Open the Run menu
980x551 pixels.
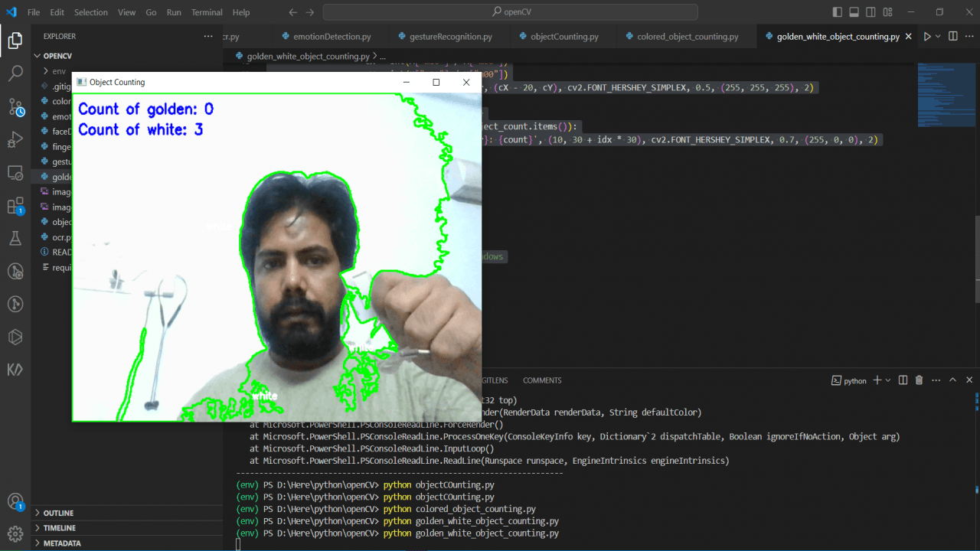[174, 12]
